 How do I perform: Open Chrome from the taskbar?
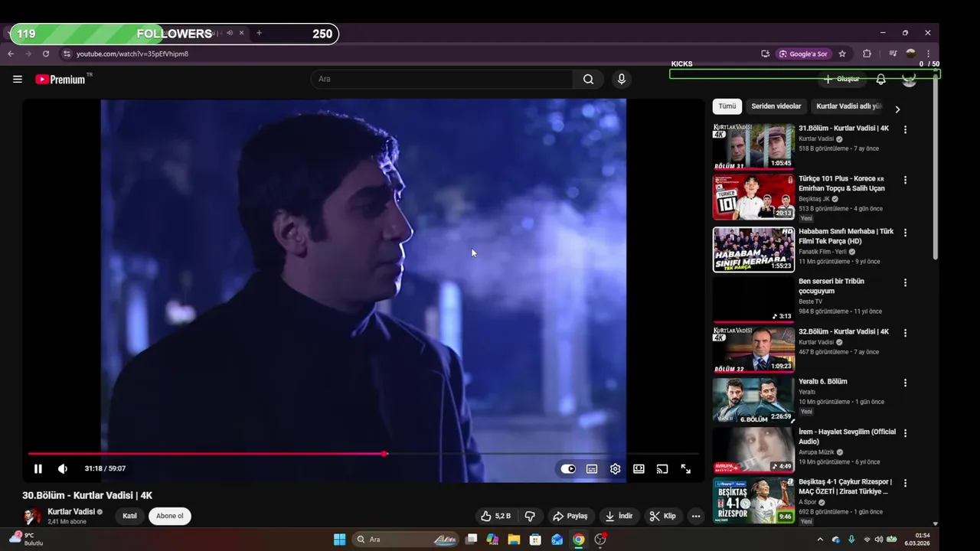[x=578, y=540]
